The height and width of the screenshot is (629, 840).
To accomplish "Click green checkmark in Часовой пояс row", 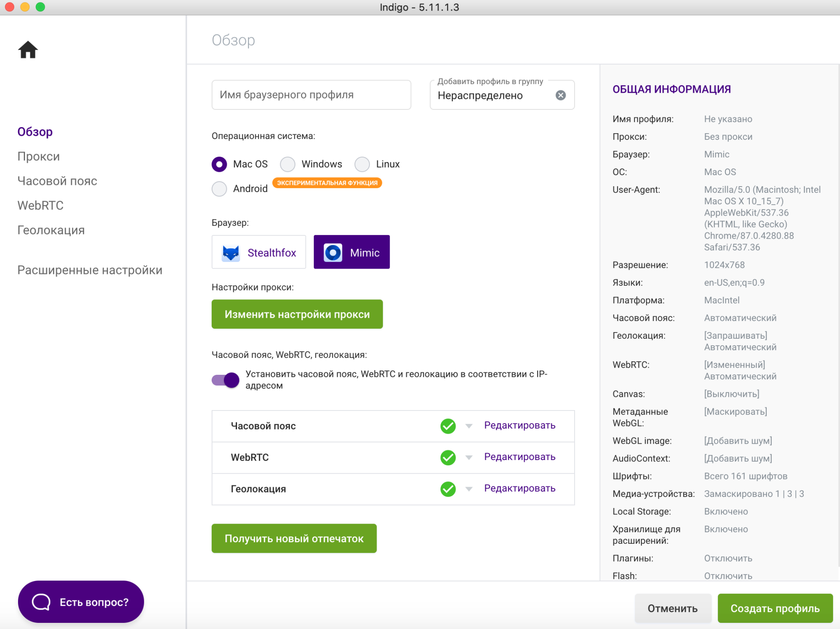I will (x=448, y=426).
